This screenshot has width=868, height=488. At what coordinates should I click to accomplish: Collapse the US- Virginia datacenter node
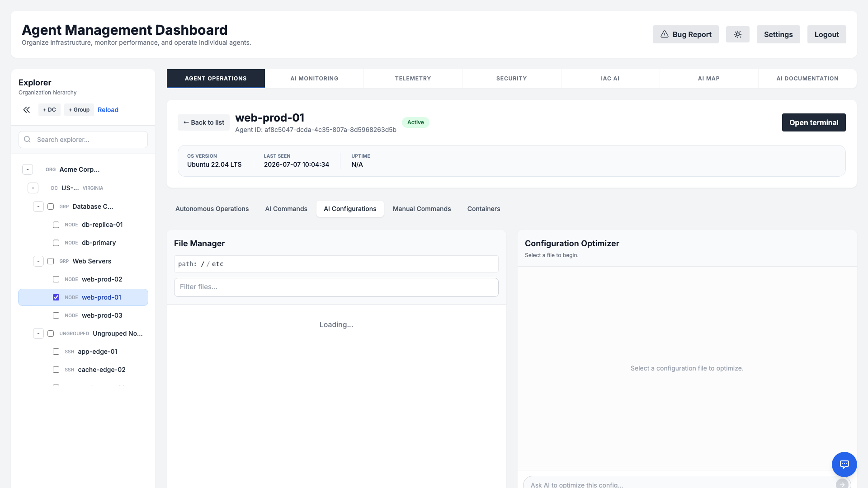(33, 188)
